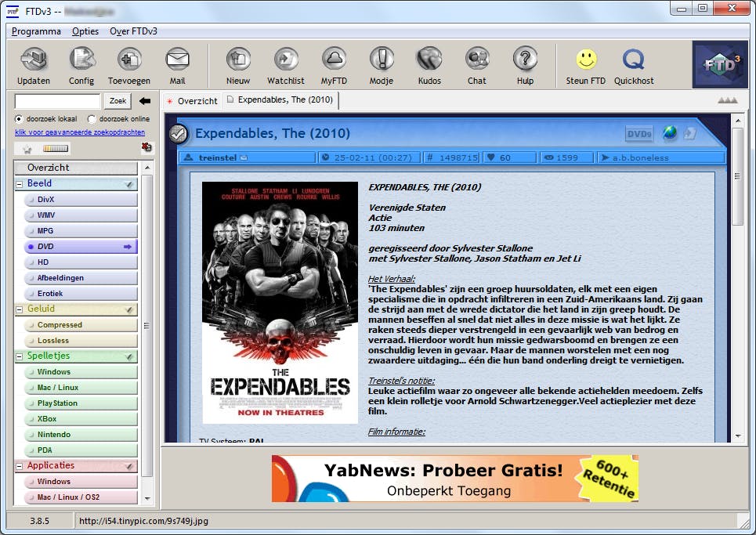Click the Expendables movie poster image

click(x=280, y=302)
